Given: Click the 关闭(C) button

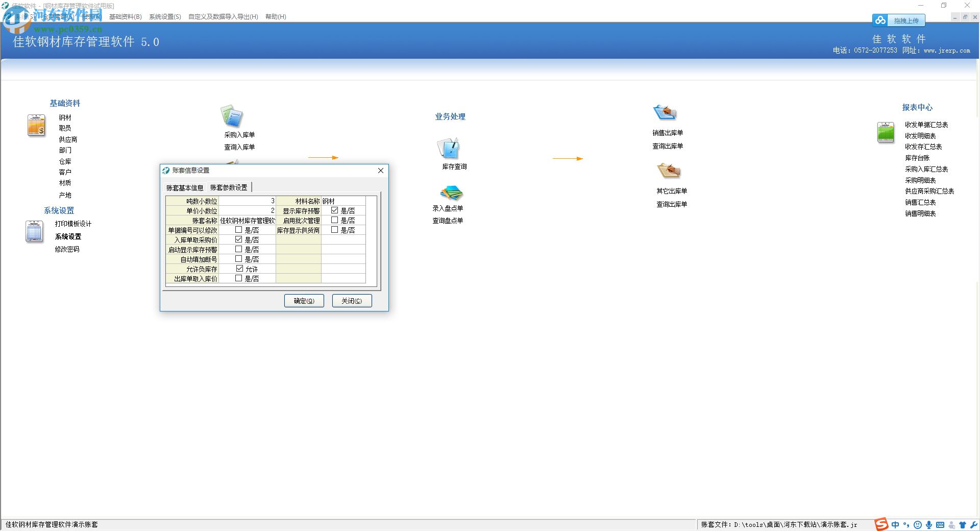Looking at the screenshot, I should point(352,301).
